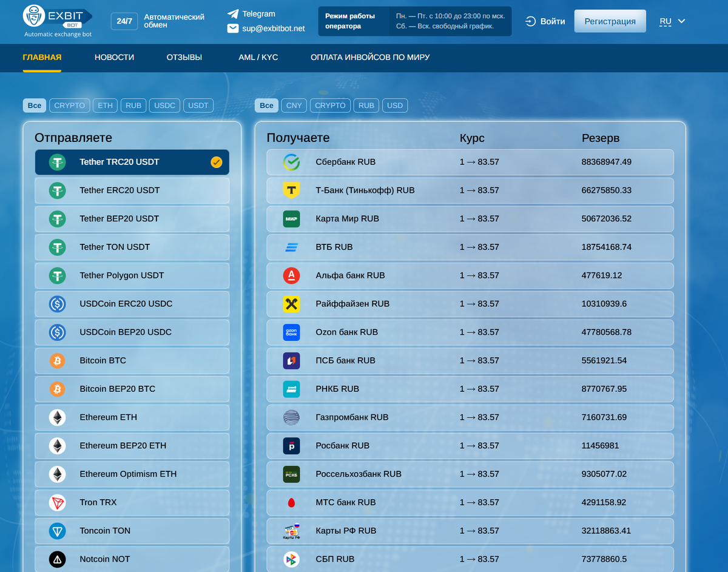
Task: Click the login arrow icon beside Войти
Action: [x=531, y=21]
